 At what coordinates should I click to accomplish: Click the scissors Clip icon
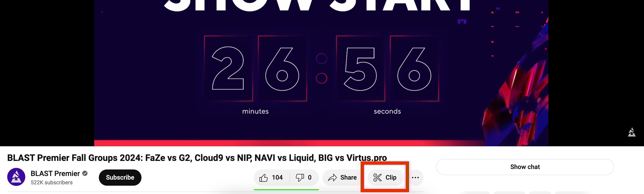point(377,178)
